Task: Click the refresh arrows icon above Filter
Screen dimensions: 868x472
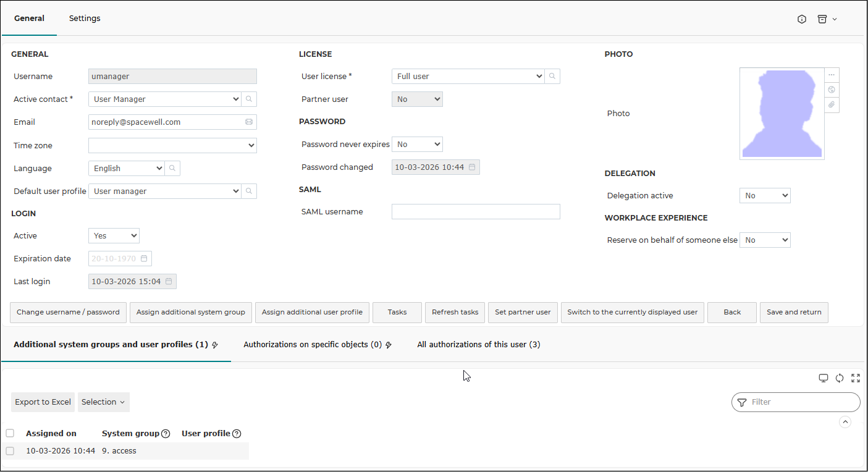Action: click(x=840, y=378)
